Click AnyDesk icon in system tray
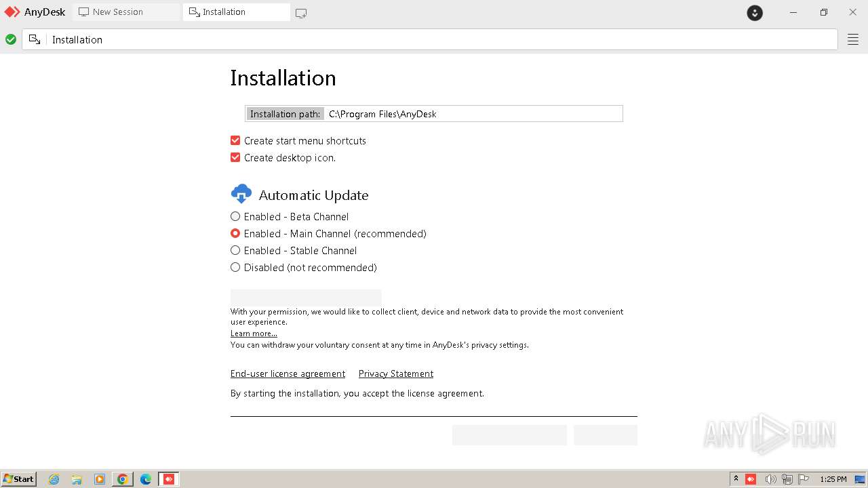 coord(751,479)
